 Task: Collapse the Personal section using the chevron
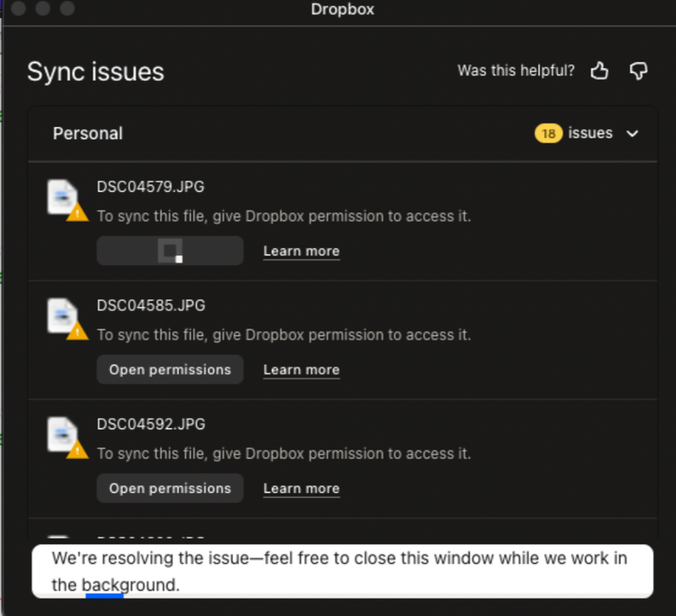(632, 134)
